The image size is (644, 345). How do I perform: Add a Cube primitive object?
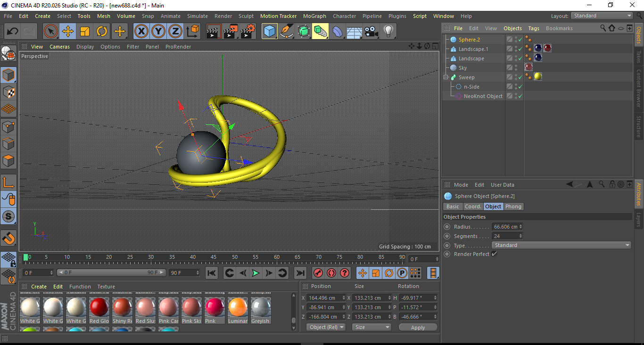pos(270,32)
